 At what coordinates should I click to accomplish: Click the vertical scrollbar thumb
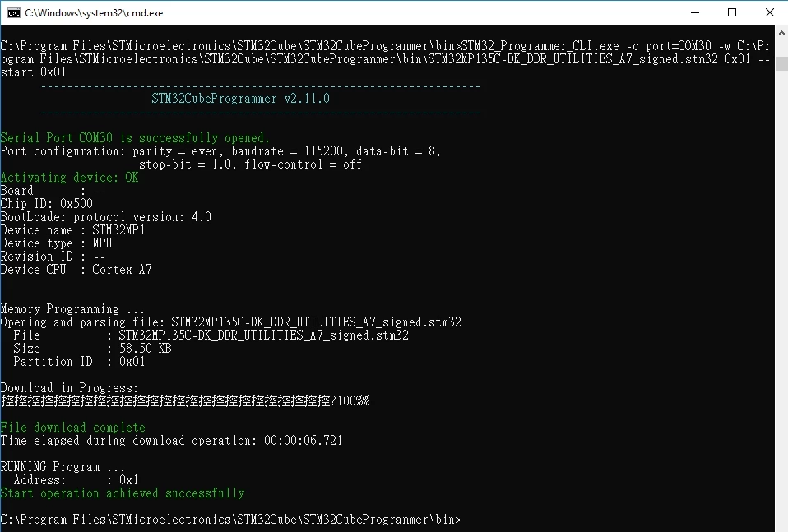coord(781,64)
